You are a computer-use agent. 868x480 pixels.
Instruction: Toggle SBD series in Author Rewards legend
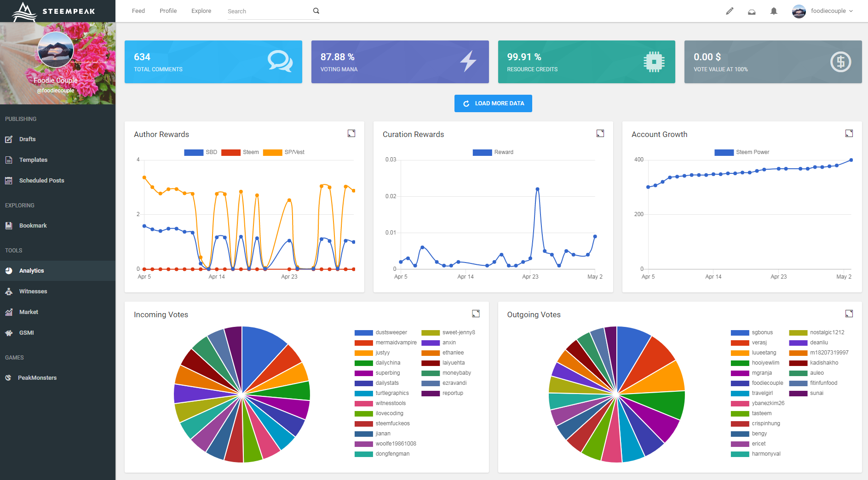coord(201,152)
